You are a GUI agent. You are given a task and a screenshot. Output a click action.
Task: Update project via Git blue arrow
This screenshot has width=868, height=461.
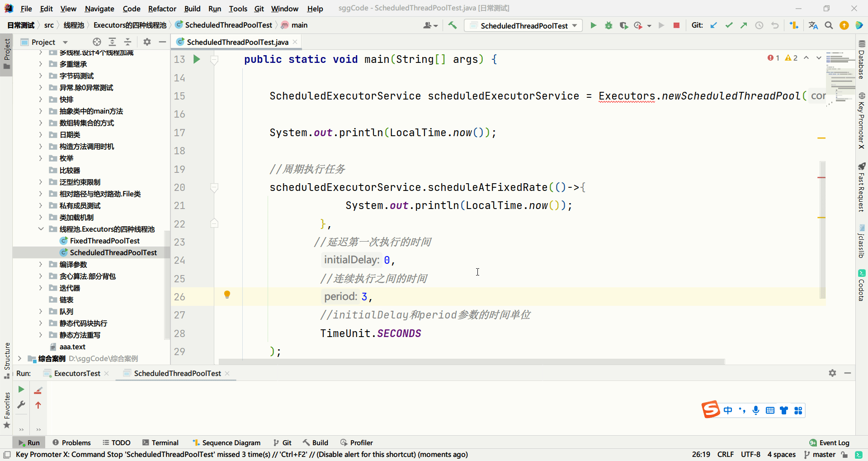point(714,25)
